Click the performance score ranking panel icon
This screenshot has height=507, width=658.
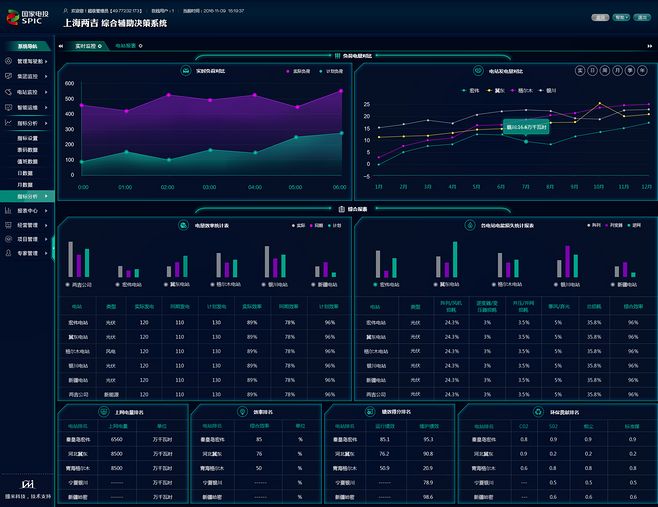coord(370,412)
